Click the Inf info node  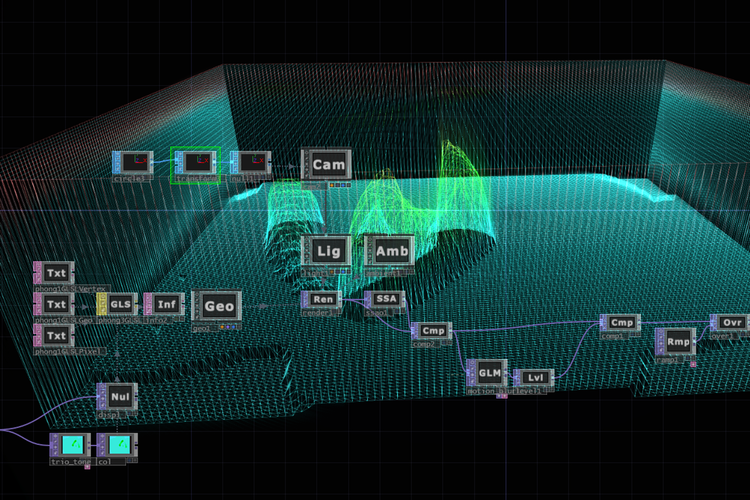[163, 303]
